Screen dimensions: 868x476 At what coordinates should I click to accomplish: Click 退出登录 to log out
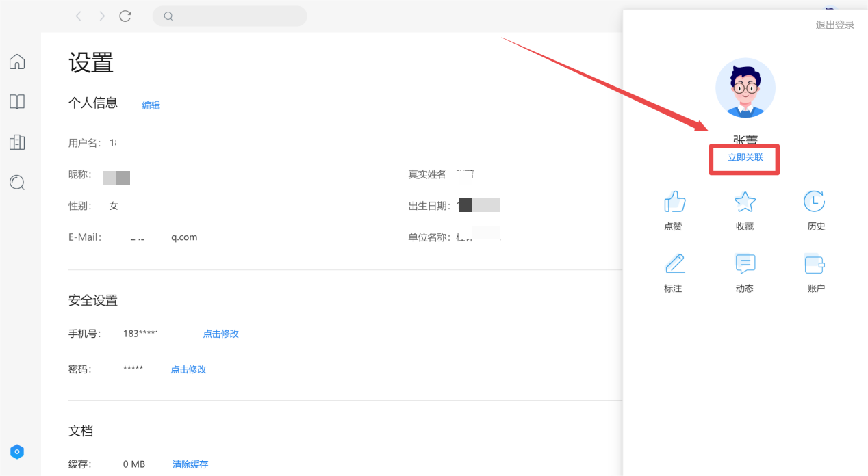(834, 25)
